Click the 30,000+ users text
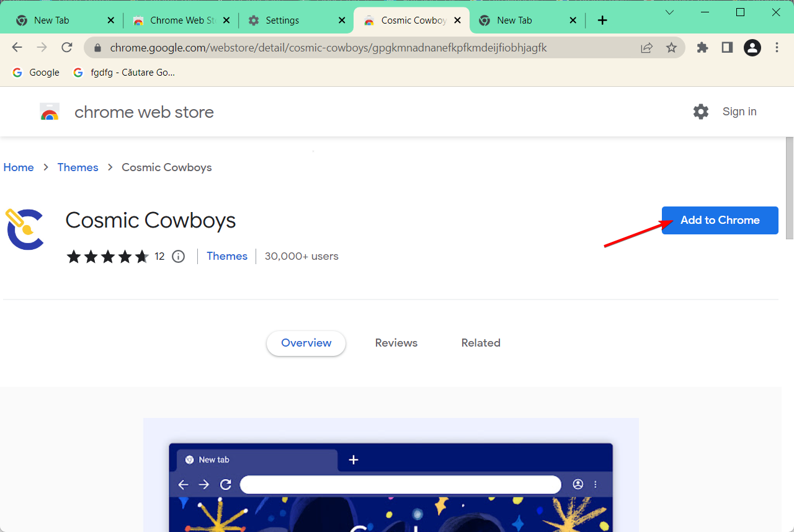794x532 pixels. tap(301, 256)
